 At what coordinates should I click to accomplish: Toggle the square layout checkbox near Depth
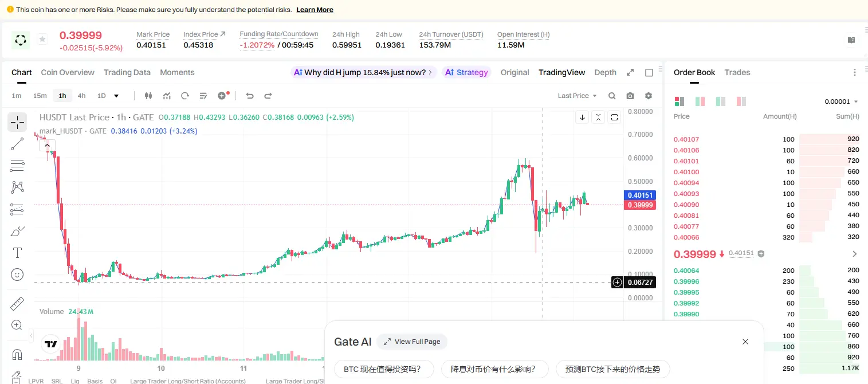(649, 72)
